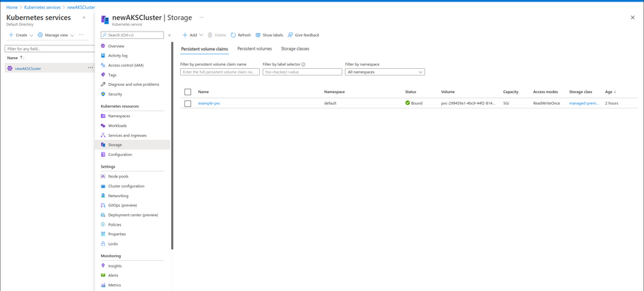
Task: Open Node pools under Settings
Action: point(118,177)
